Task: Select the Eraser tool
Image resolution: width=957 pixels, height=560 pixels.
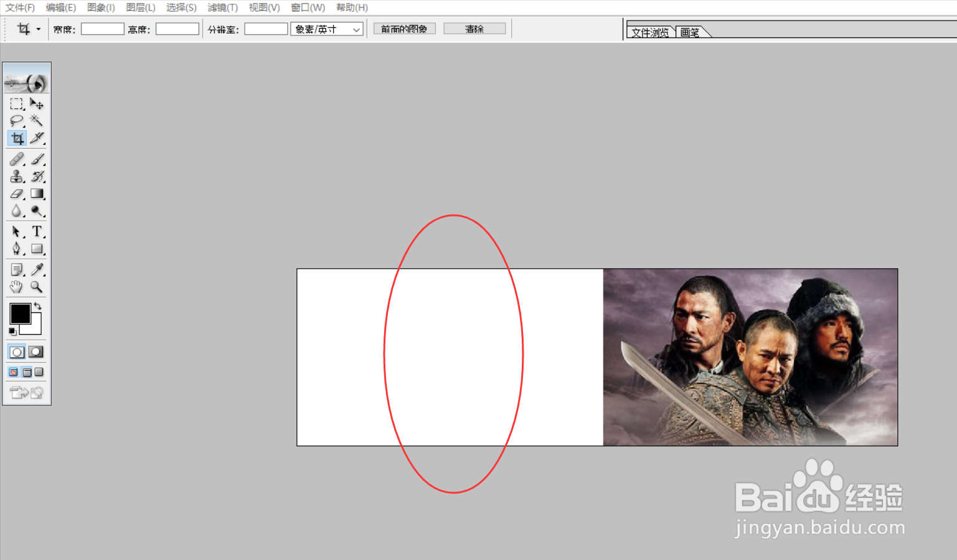Action: 17,194
